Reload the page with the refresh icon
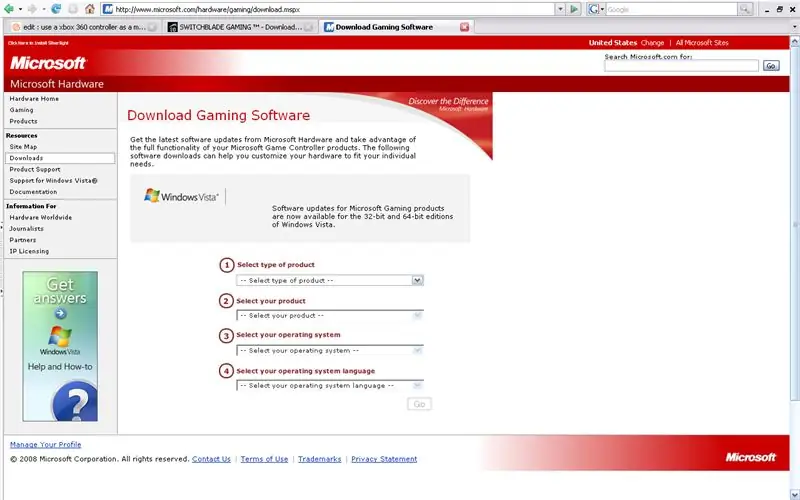 tap(56, 9)
